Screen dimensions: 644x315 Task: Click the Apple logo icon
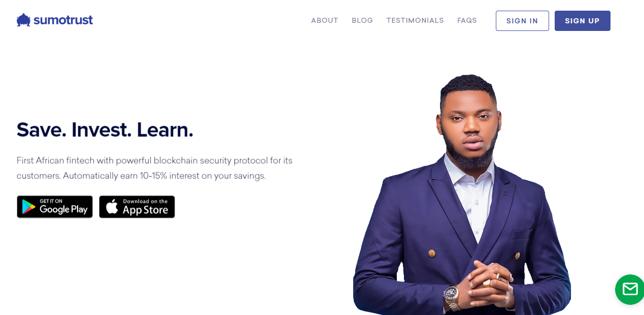click(112, 206)
